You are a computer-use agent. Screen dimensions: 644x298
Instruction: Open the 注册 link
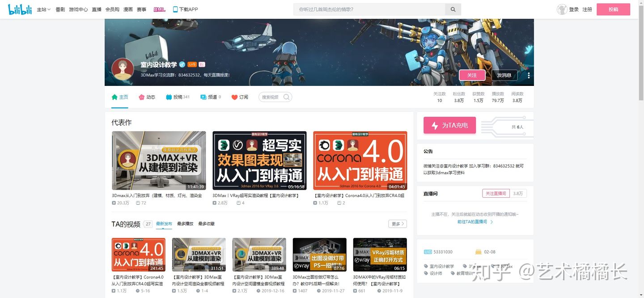[x=587, y=9]
